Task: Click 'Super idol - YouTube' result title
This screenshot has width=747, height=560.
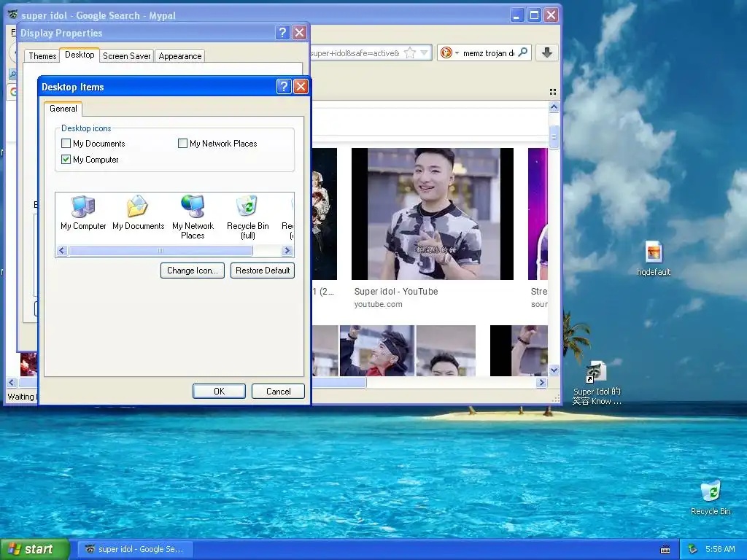Action: click(396, 292)
